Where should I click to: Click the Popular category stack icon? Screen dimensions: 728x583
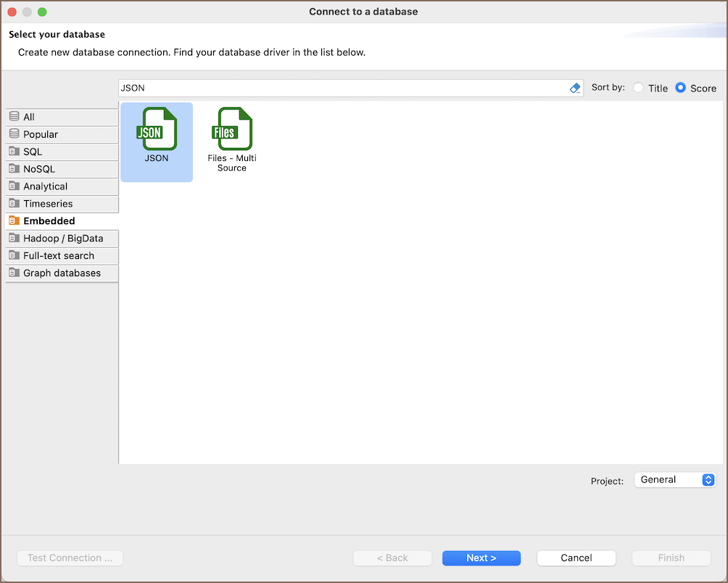(15, 134)
